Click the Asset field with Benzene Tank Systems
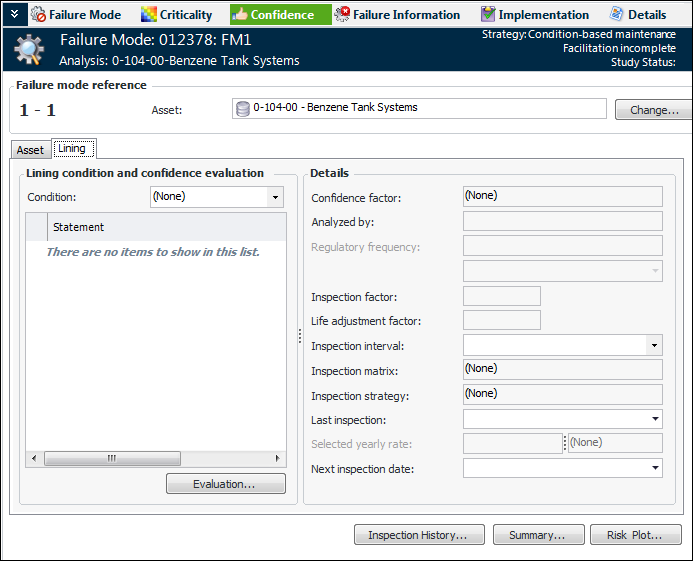Image resolution: width=693 pixels, height=561 pixels. [x=419, y=109]
